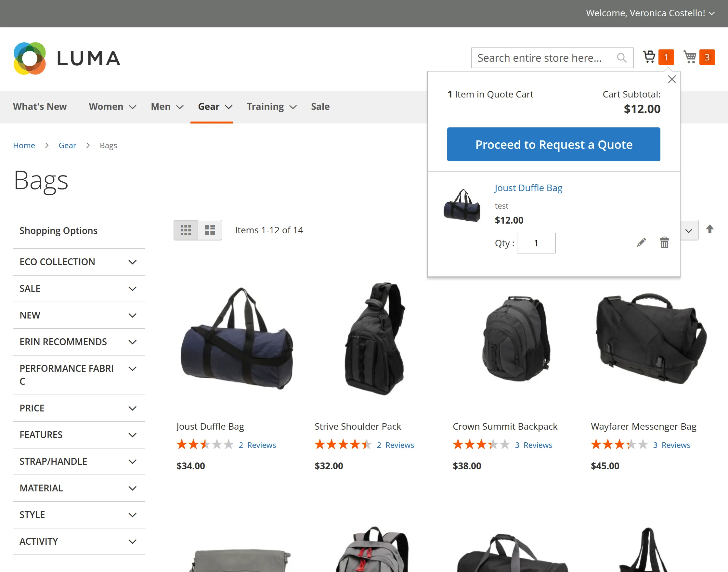
Task: Open Joust Duffle Bag link in quote cart
Action: pos(528,188)
